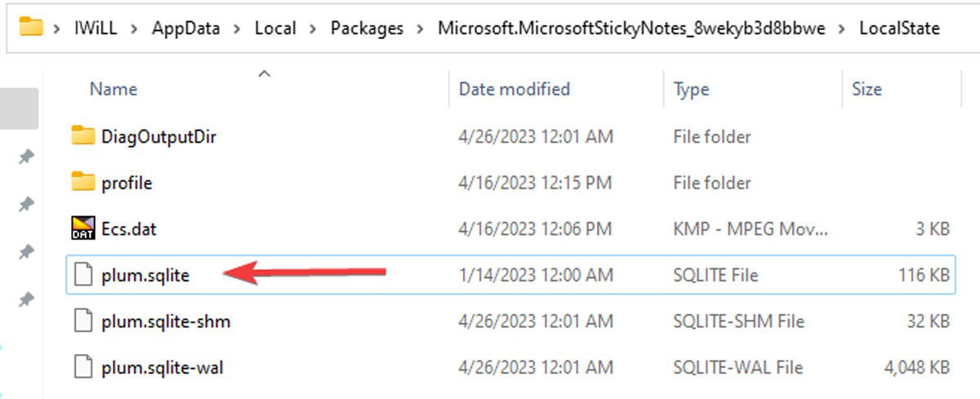
Task: Select the plum.sqlite-wal file name
Action: (162, 368)
